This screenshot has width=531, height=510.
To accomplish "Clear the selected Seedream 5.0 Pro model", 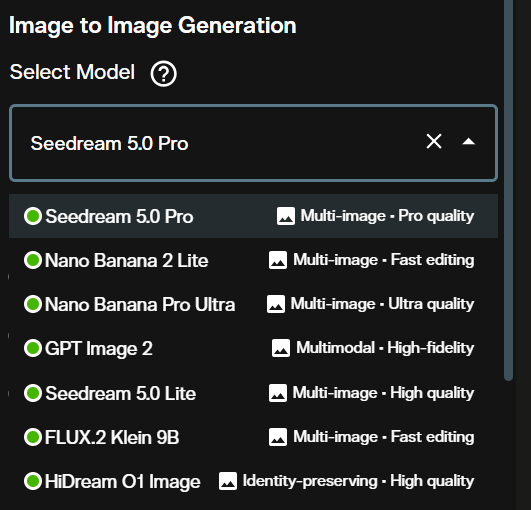I will point(434,141).
